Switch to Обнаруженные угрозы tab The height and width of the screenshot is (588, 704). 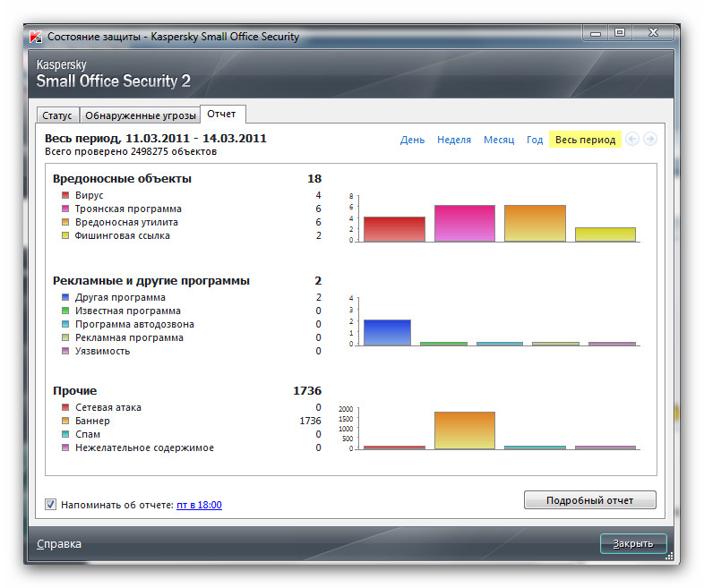point(139,116)
